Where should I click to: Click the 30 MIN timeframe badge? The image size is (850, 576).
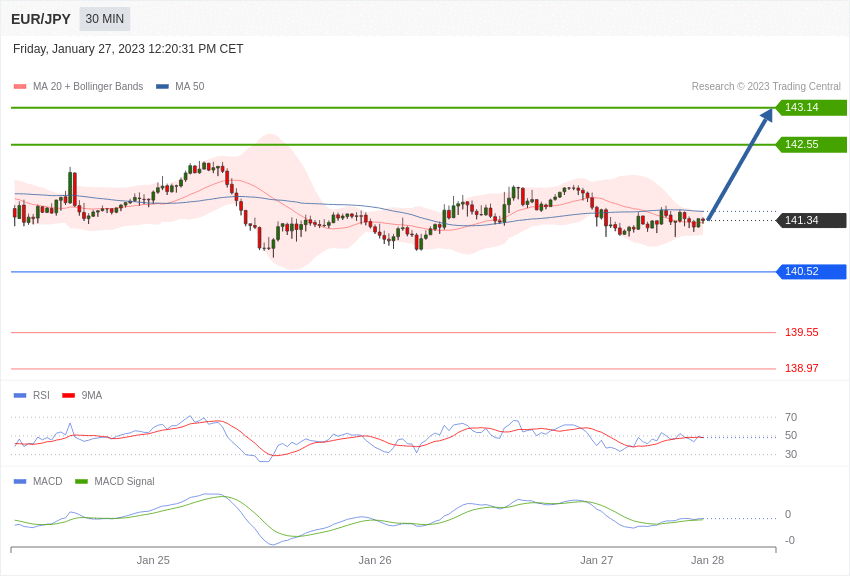pyautogui.click(x=105, y=19)
